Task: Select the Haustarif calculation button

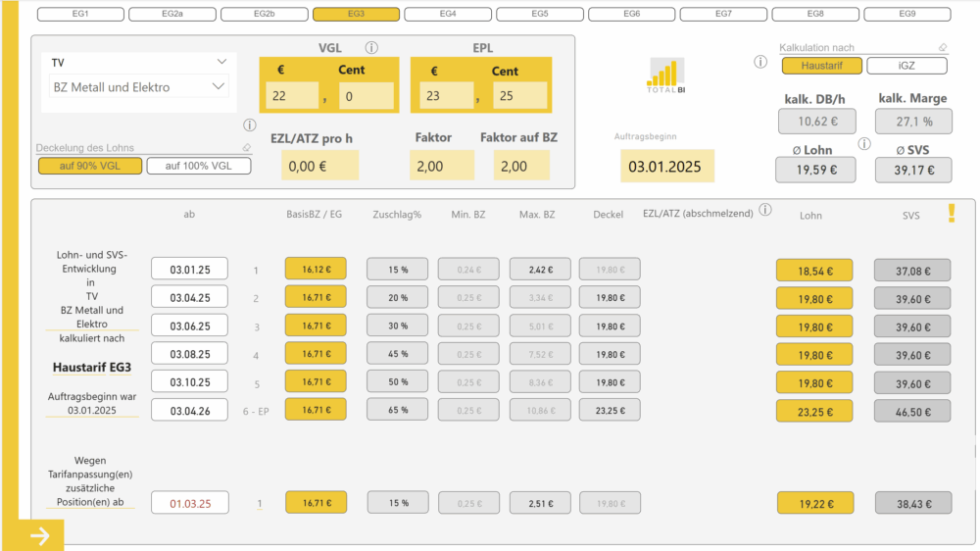Action: 821,66
